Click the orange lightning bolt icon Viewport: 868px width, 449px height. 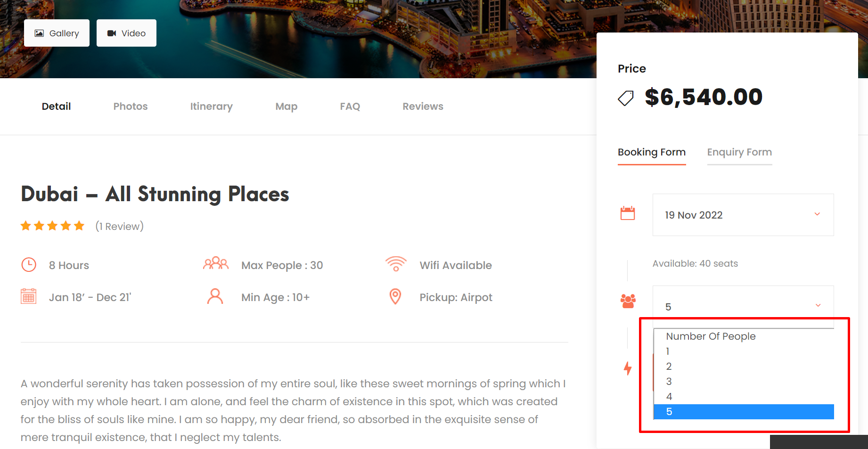[628, 368]
